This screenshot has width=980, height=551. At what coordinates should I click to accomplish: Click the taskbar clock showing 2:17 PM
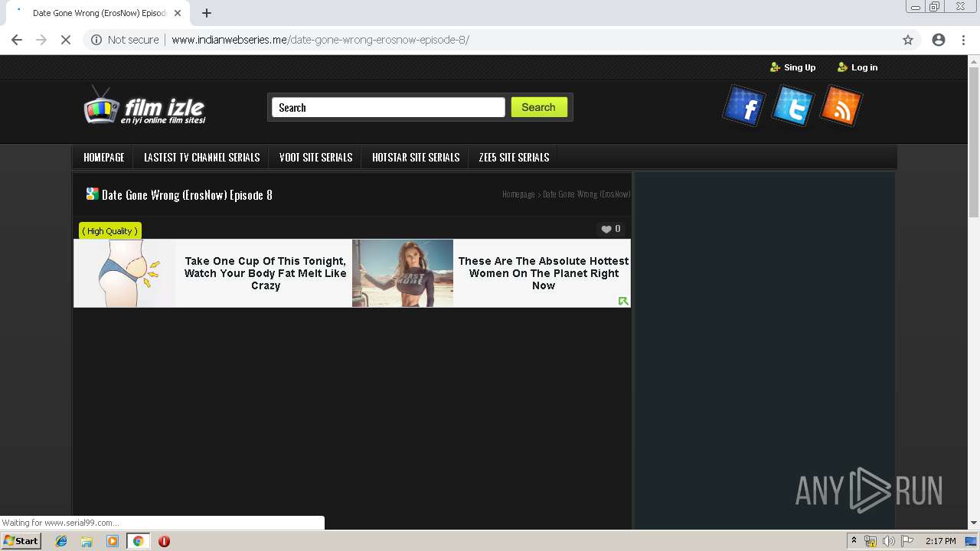(941, 541)
